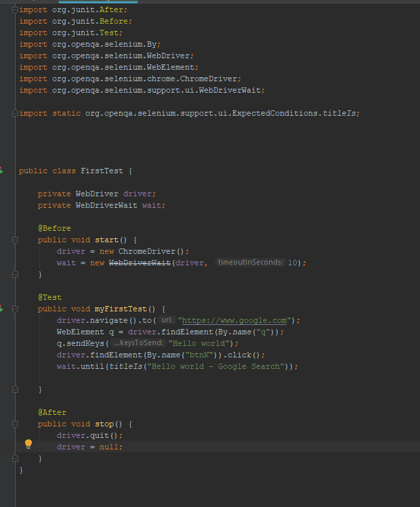Click private WebDriver driver field declaration
Screen dimensions: 420x507
pos(97,194)
